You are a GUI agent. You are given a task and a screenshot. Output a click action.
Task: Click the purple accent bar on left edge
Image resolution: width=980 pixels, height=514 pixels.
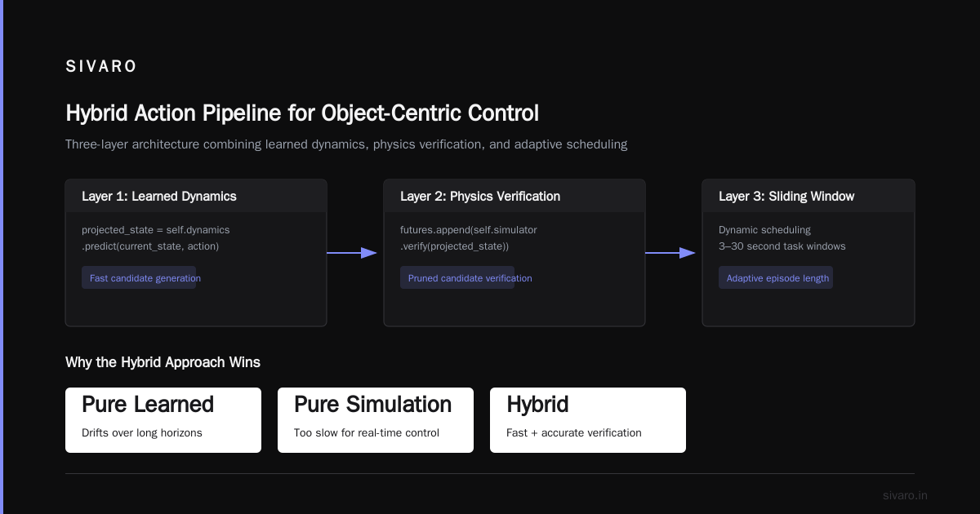2,257
